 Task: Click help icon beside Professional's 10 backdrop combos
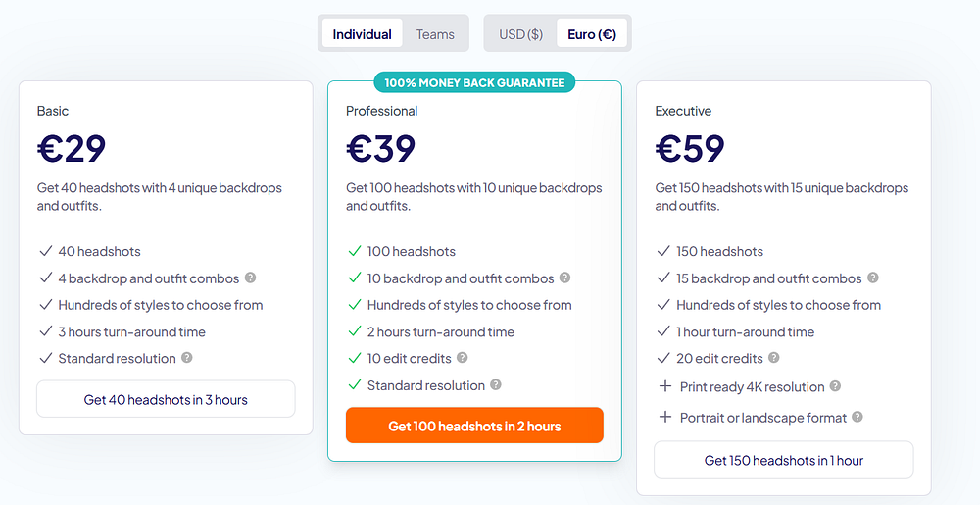pos(564,278)
